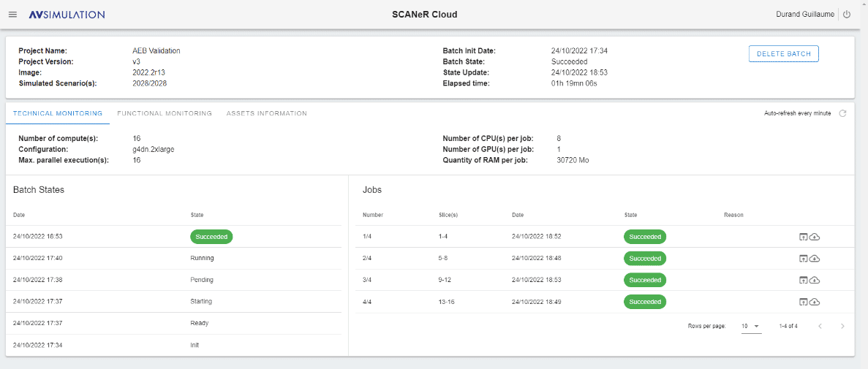Open the log window for job 3/4

[803, 281]
